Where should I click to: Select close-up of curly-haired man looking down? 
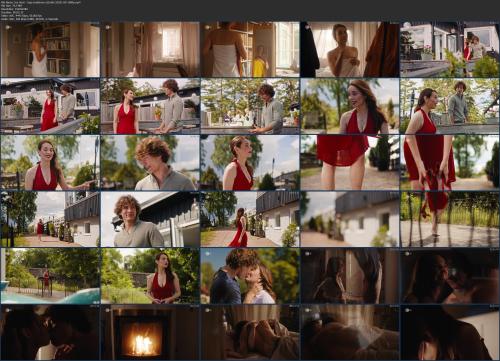click(150, 163)
